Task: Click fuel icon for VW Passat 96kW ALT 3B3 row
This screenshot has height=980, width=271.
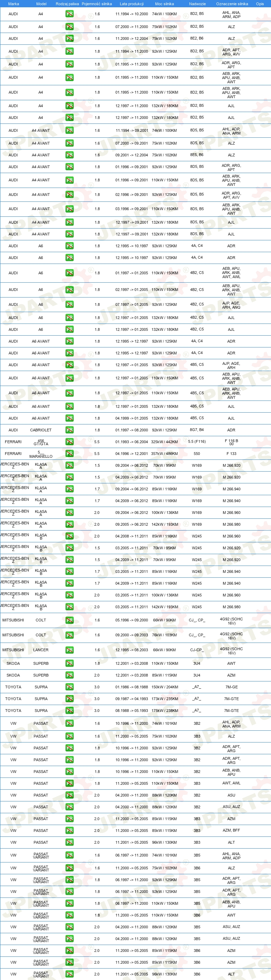Action: (x=70, y=842)
